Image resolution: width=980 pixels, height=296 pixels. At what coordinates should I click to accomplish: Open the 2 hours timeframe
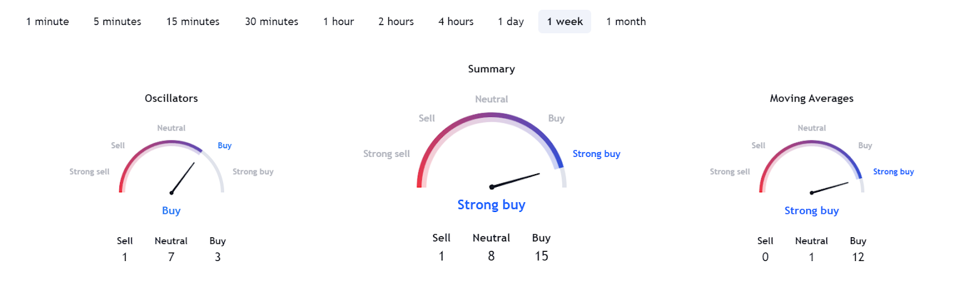396,21
